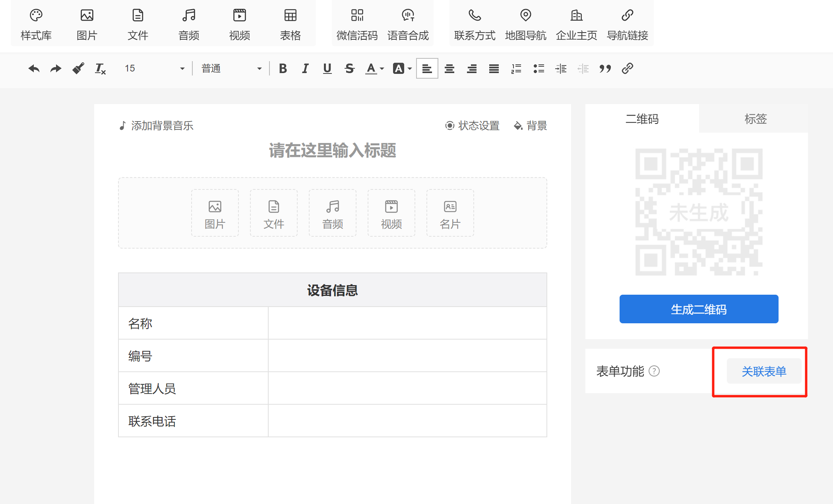The image size is (833, 504).
Task: Add audio using the 音频 placeholder tile
Action: pyautogui.click(x=333, y=213)
